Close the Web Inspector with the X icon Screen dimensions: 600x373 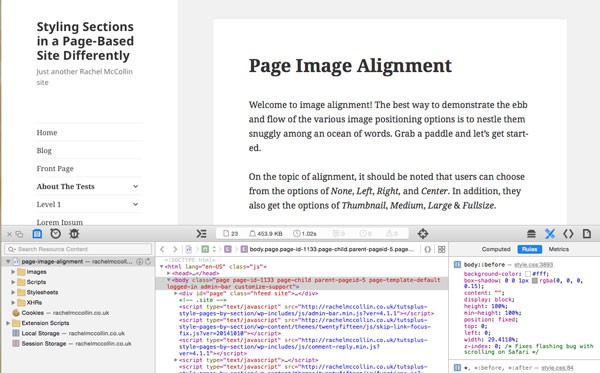pos(10,234)
